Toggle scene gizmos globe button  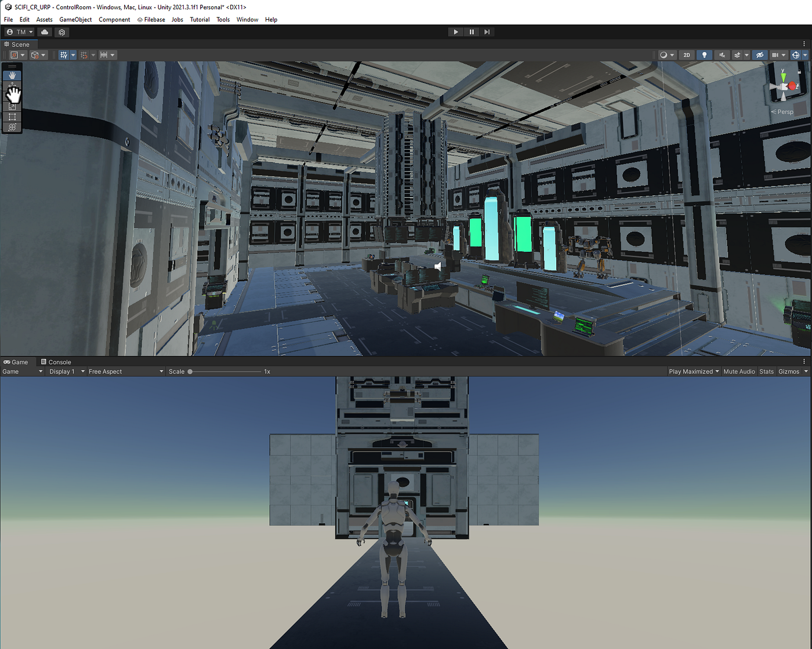coord(796,55)
